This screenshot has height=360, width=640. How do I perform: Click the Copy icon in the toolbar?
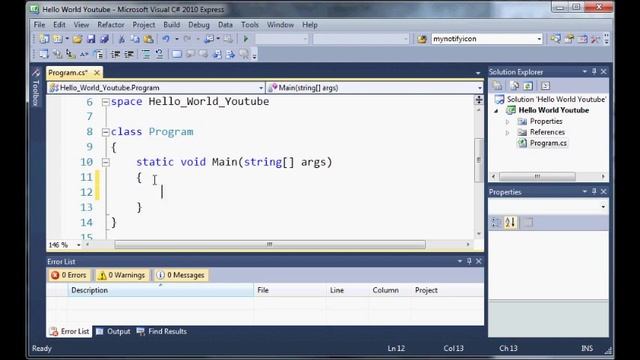tap(135, 39)
